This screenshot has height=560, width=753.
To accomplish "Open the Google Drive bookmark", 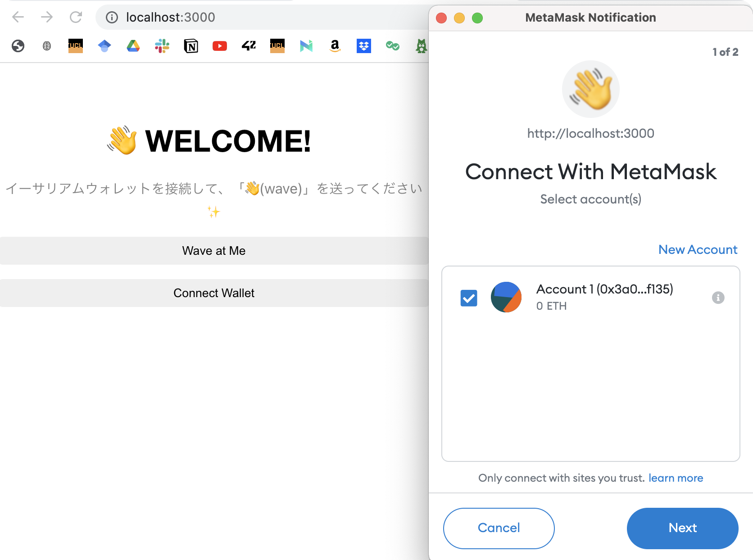I will [133, 46].
